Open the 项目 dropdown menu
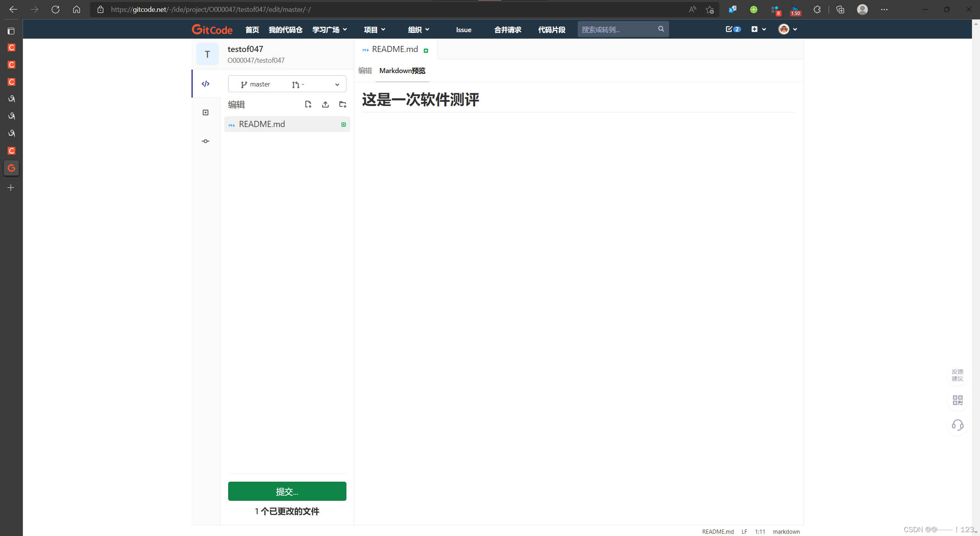Image resolution: width=980 pixels, height=536 pixels. point(374,29)
